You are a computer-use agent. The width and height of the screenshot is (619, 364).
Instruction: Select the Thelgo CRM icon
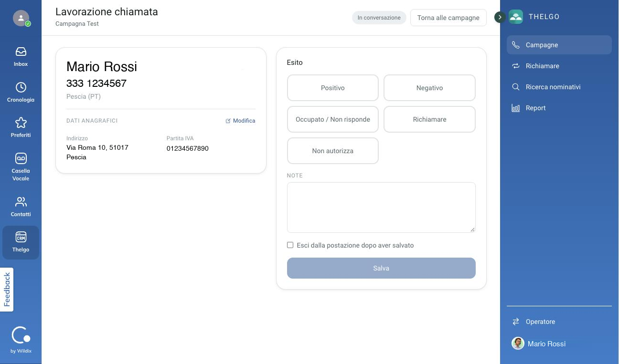(x=21, y=237)
